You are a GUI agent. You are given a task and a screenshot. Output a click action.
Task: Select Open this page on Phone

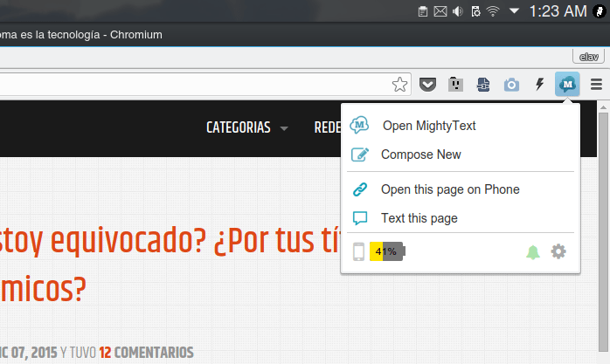pyautogui.click(x=449, y=189)
